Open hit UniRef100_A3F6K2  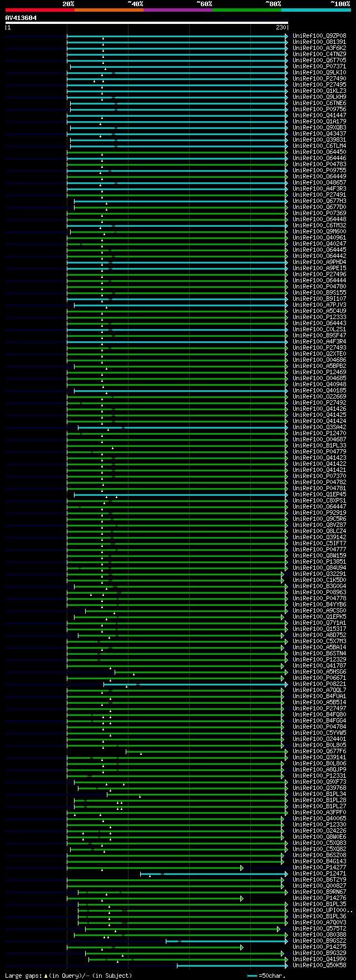pos(319,48)
